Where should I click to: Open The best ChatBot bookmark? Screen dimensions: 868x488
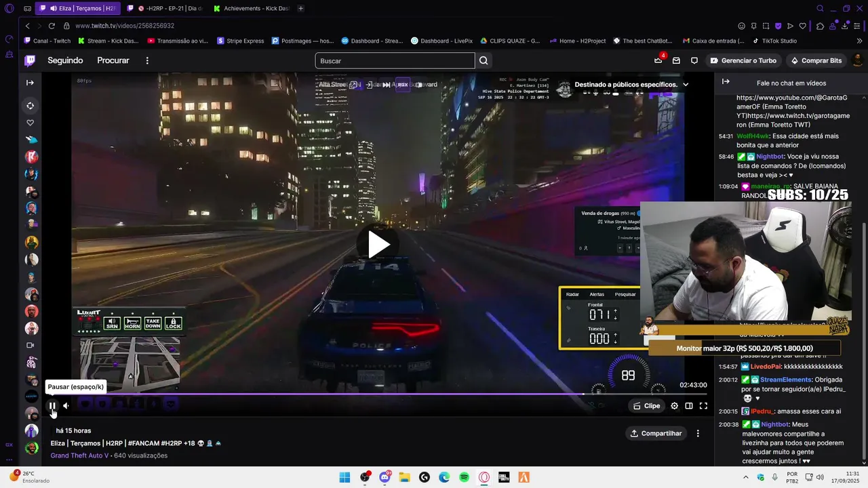click(x=643, y=41)
